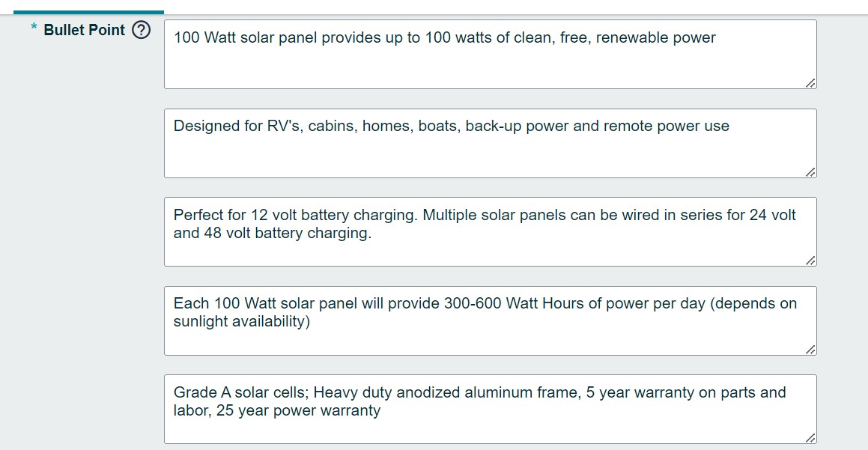This screenshot has height=450, width=868.
Task: Click resize grip on the 12 volt battery box
Action: pos(810,261)
